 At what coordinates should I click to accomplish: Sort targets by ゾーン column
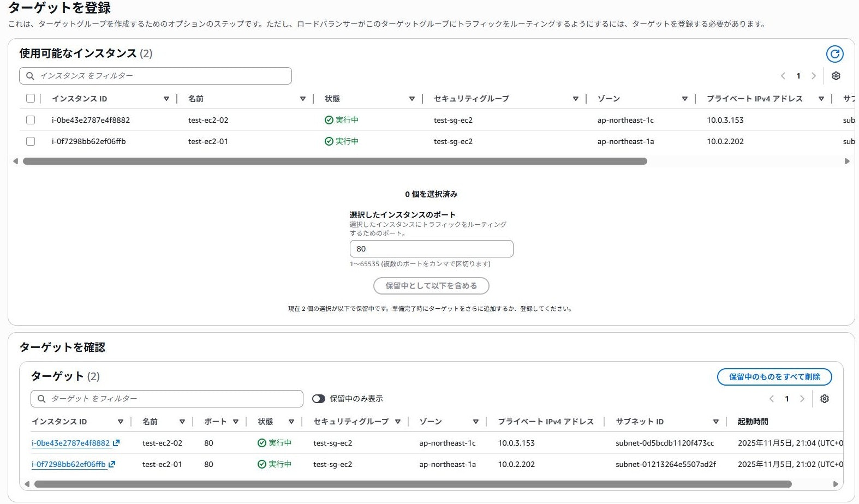pyautogui.click(x=475, y=422)
